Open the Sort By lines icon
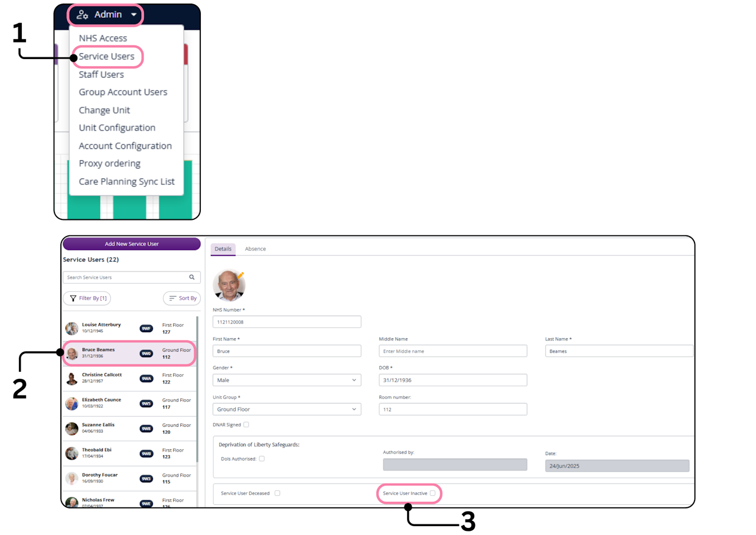 point(172,299)
